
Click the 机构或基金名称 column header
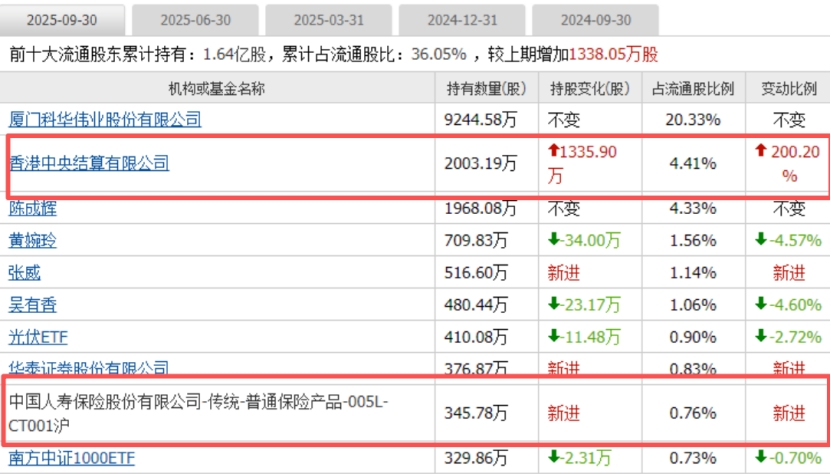coord(217,89)
